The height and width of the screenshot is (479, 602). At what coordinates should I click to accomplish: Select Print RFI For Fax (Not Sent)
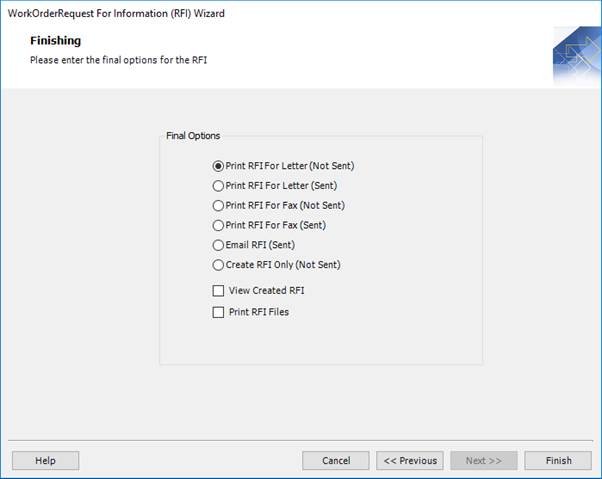click(219, 206)
